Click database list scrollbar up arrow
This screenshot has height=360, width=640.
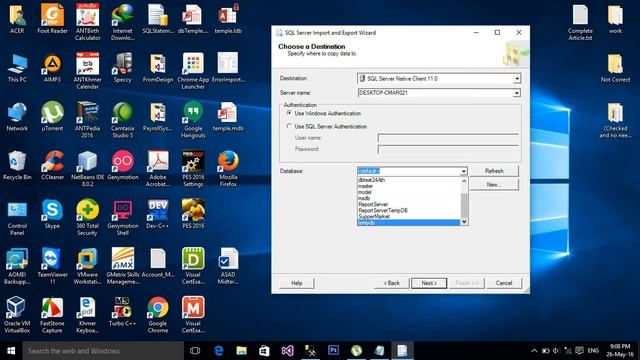coord(464,180)
